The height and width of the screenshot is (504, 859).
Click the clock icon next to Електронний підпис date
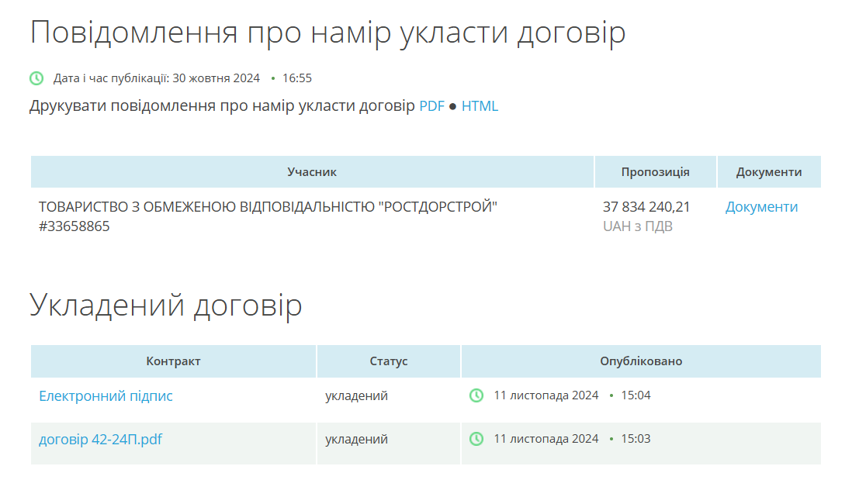tap(476, 395)
